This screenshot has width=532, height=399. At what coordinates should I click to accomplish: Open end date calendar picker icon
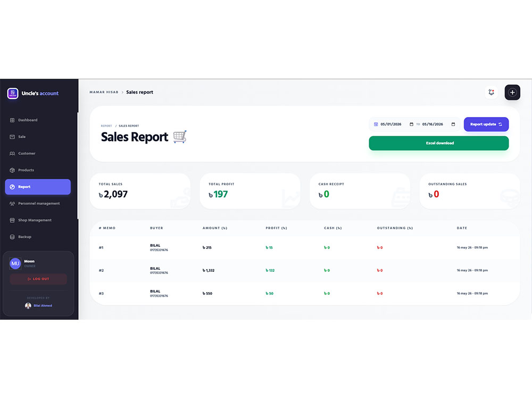coord(453,124)
